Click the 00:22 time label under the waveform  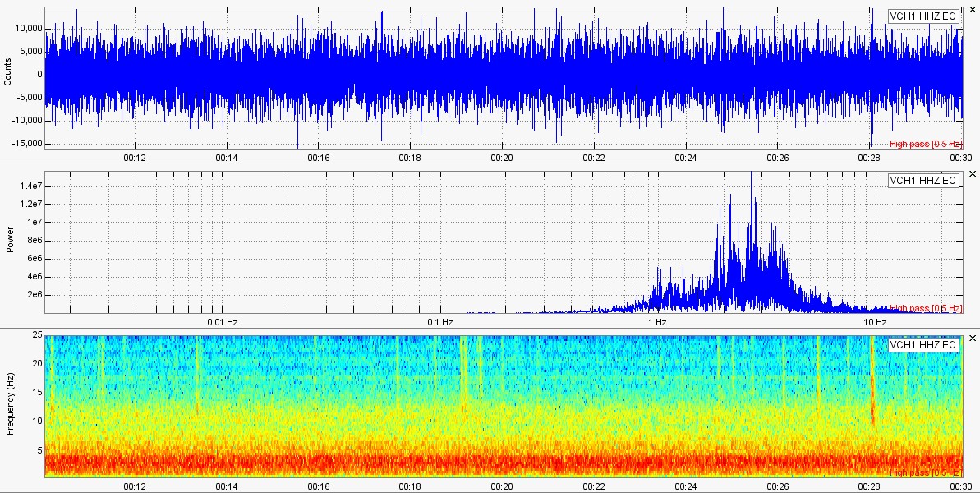[594, 158]
